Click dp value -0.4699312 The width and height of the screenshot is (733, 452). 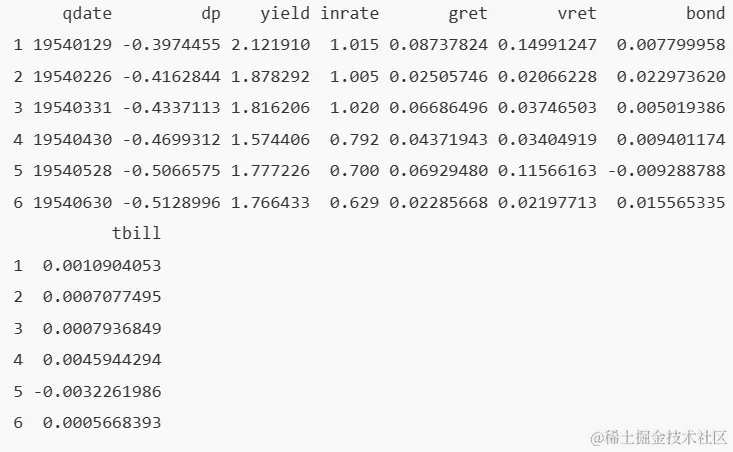(173, 139)
